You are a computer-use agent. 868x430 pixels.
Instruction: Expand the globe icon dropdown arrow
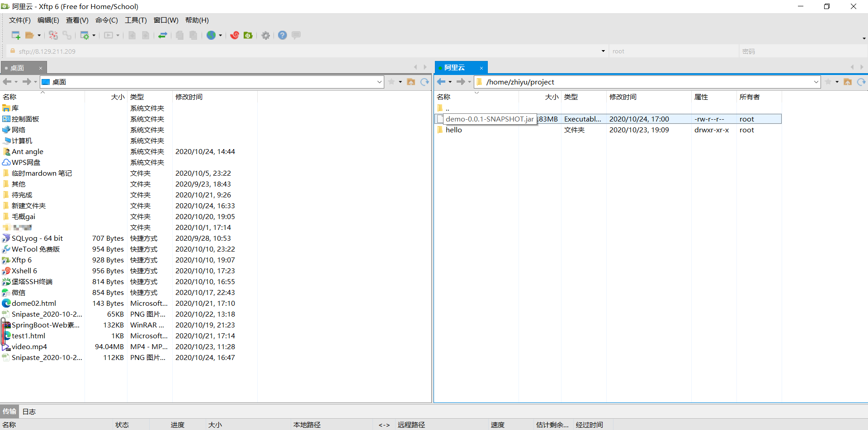(x=220, y=35)
